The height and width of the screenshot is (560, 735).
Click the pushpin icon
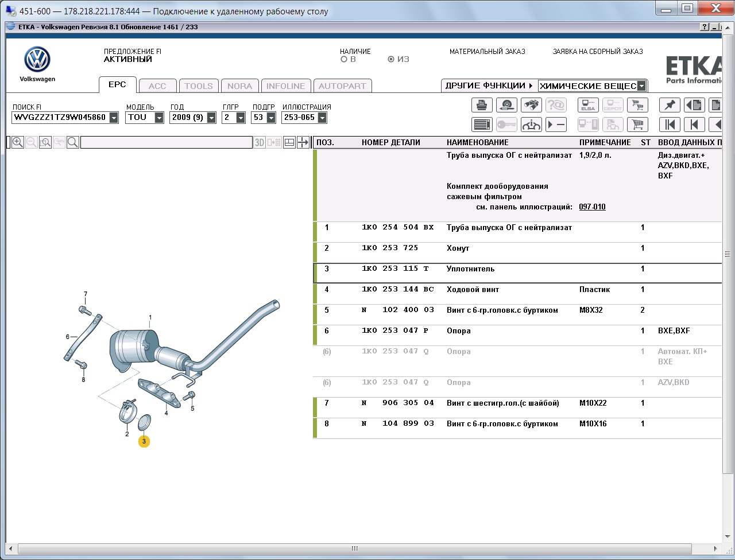point(670,105)
